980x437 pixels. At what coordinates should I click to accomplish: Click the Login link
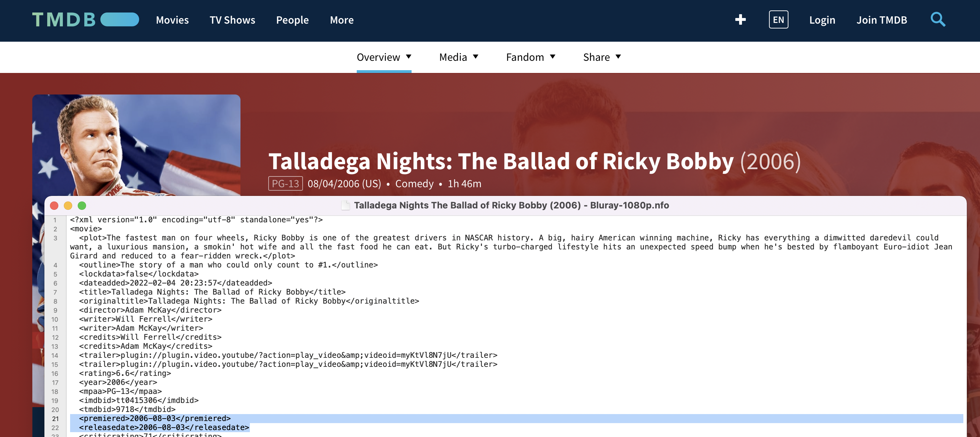coord(822,20)
